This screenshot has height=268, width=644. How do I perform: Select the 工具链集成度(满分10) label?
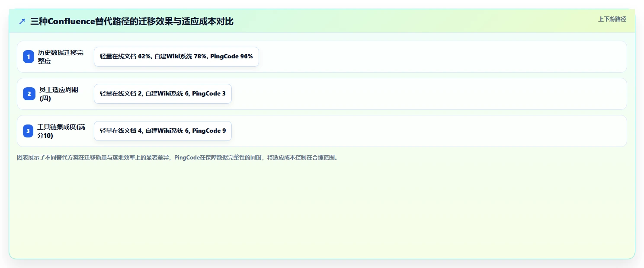pos(61,131)
